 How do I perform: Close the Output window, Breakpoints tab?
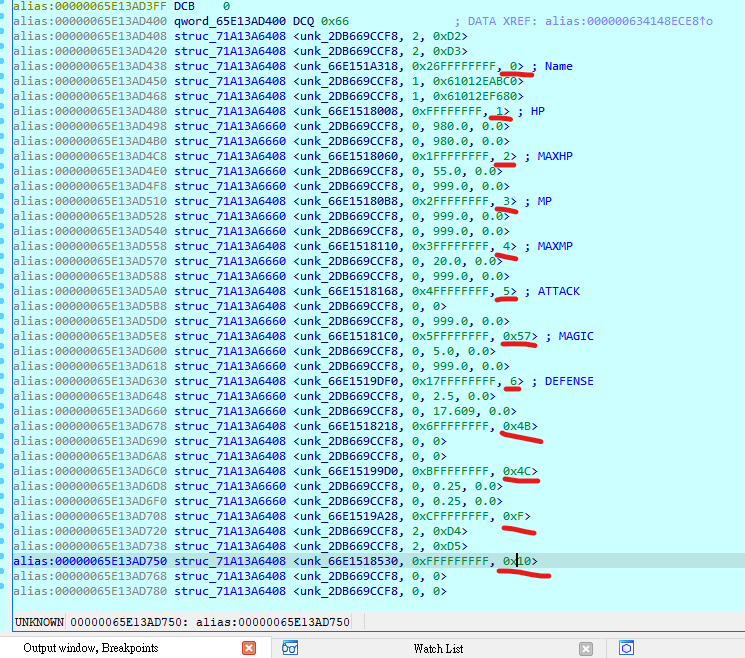tap(249, 648)
